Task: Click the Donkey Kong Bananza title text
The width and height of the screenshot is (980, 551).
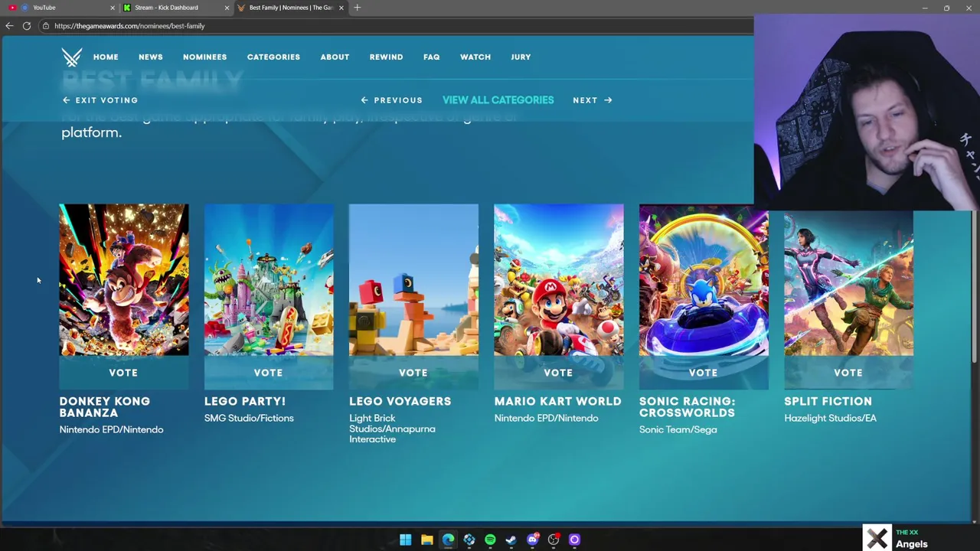Action: (105, 406)
